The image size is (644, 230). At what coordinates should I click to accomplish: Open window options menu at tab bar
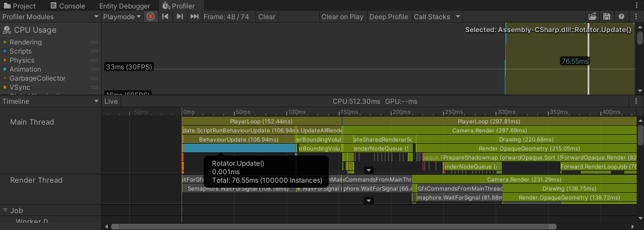coord(637,5)
